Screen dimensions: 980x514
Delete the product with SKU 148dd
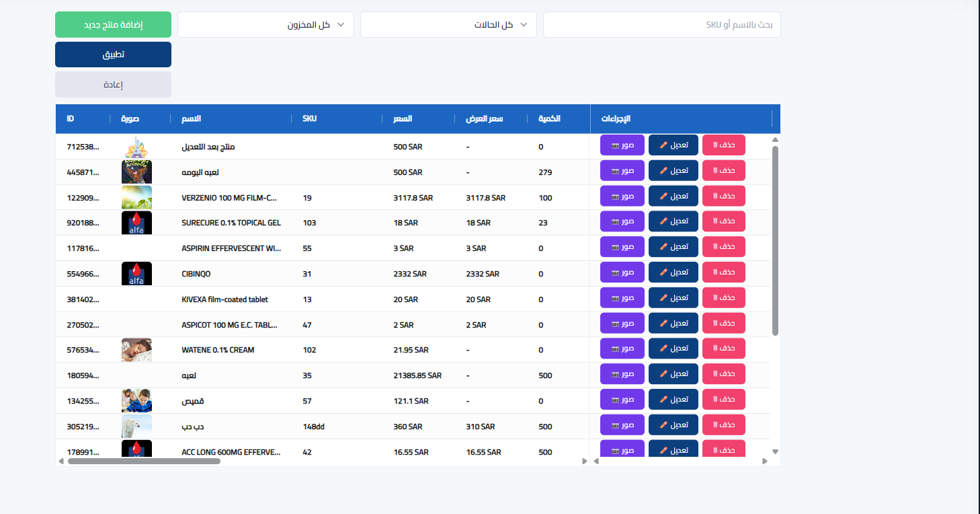click(723, 425)
